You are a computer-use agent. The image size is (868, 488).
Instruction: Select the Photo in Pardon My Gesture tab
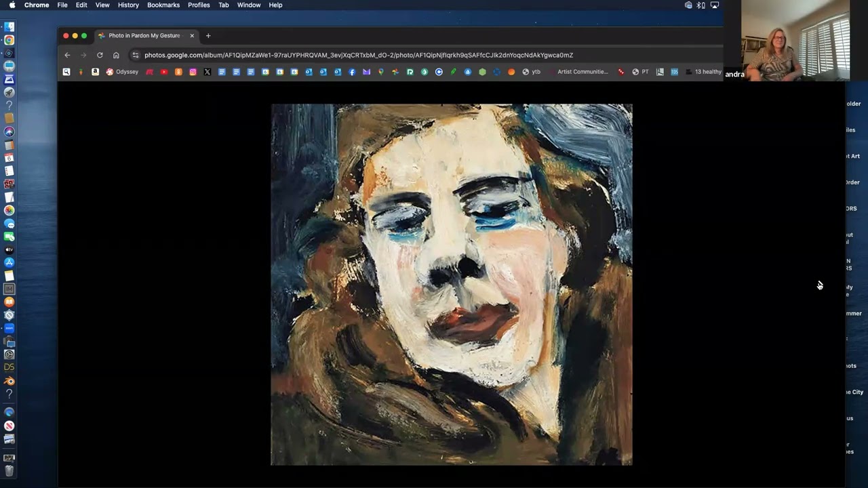click(144, 35)
